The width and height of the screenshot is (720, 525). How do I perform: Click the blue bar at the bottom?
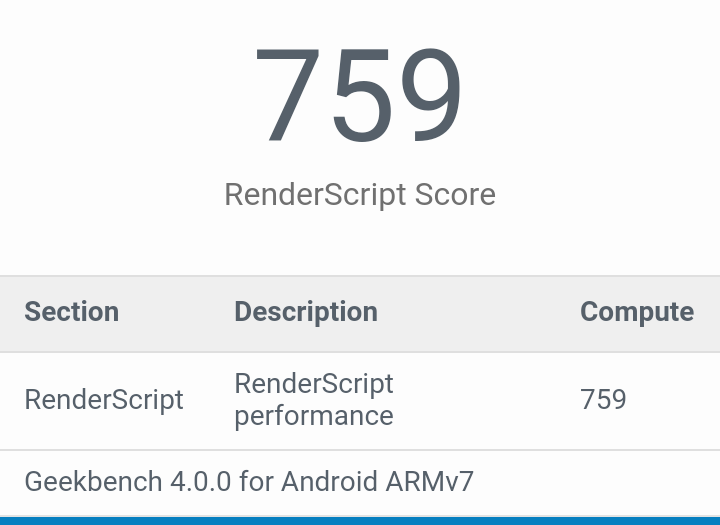point(360,520)
